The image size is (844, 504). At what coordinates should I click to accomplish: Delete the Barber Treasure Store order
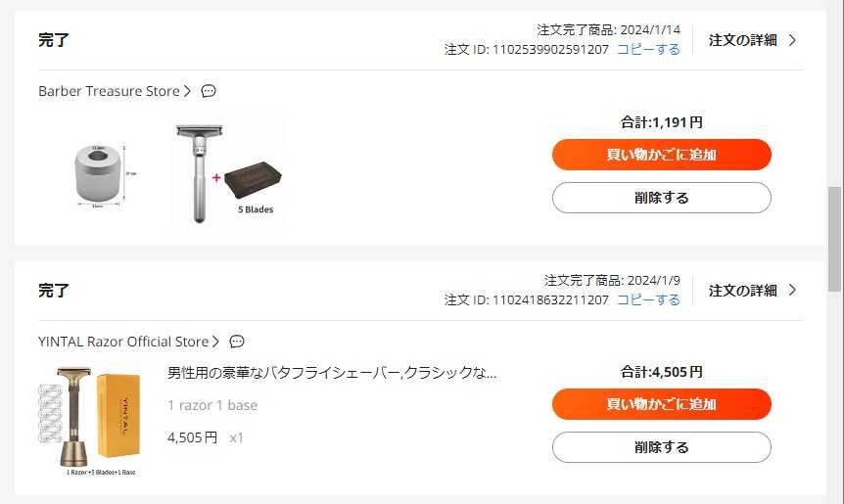[x=661, y=198]
